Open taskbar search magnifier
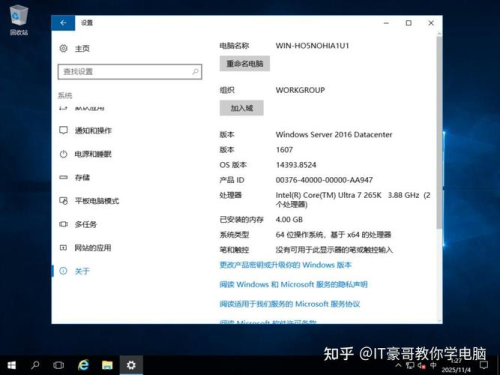The width and height of the screenshot is (500, 375). coord(35,365)
